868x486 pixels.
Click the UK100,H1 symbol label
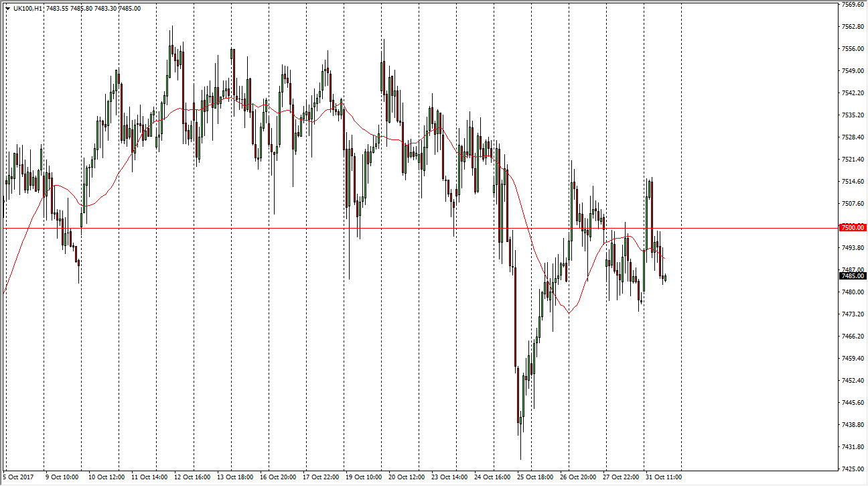(28, 9)
